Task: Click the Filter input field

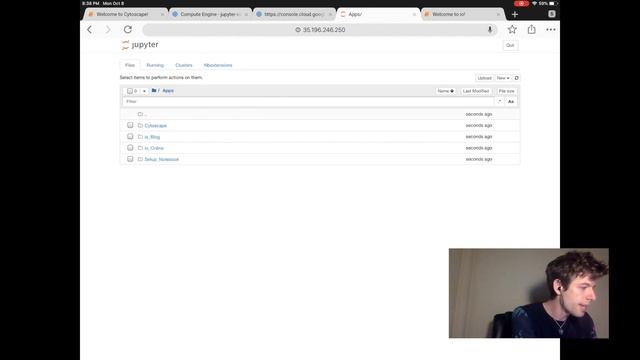Action: coord(308,102)
